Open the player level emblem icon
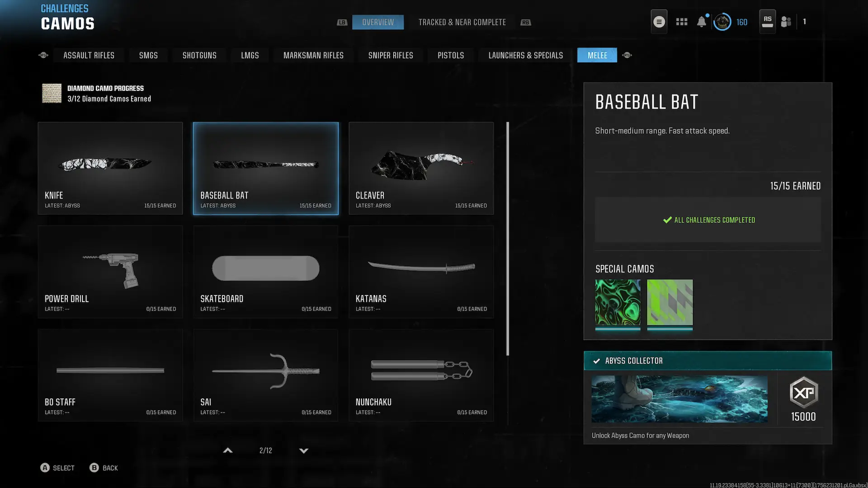This screenshot has height=488, width=868. tap(722, 22)
